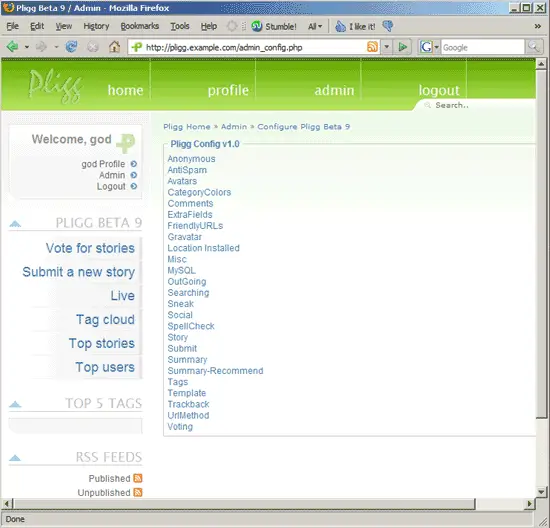Click the StumbleUpon Stumble! icon
Image resolution: width=550 pixels, height=528 pixels.
[x=256, y=26]
